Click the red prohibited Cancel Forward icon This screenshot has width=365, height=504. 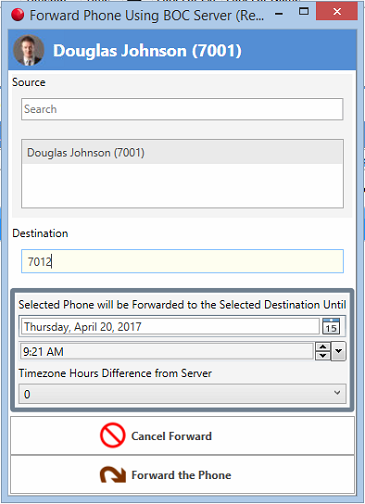tap(113, 435)
